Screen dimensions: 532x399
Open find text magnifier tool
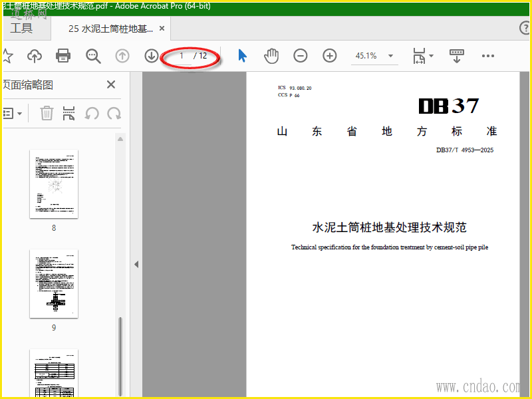tap(93, 56)
